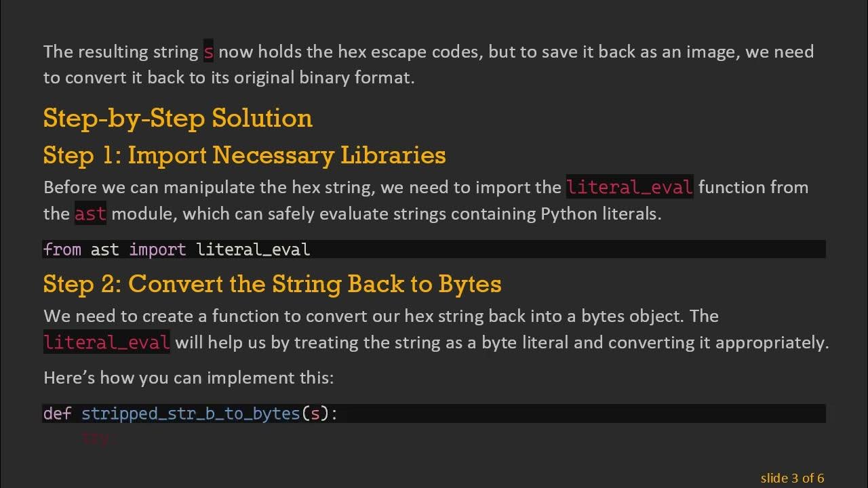Click the 'Step-by-Step Solution' heading
Image resolution: width=868 pixels, height=488 pixels.
[178, 118]
